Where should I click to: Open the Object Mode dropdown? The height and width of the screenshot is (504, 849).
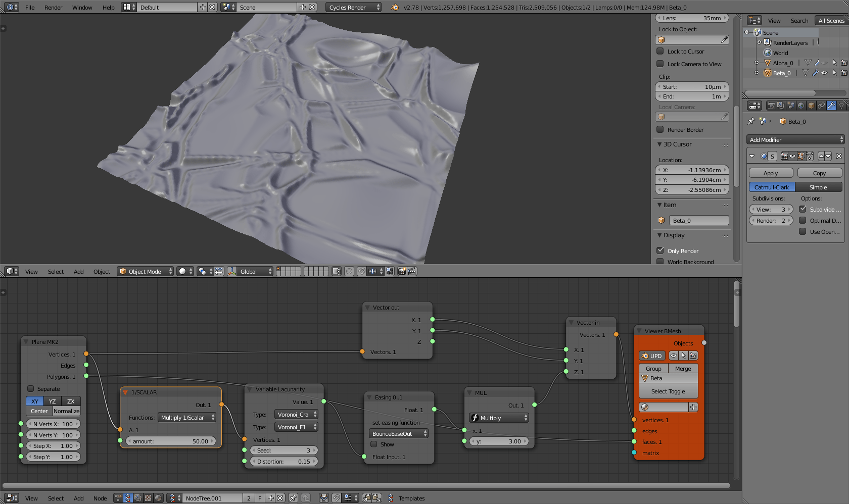(145, 271)
